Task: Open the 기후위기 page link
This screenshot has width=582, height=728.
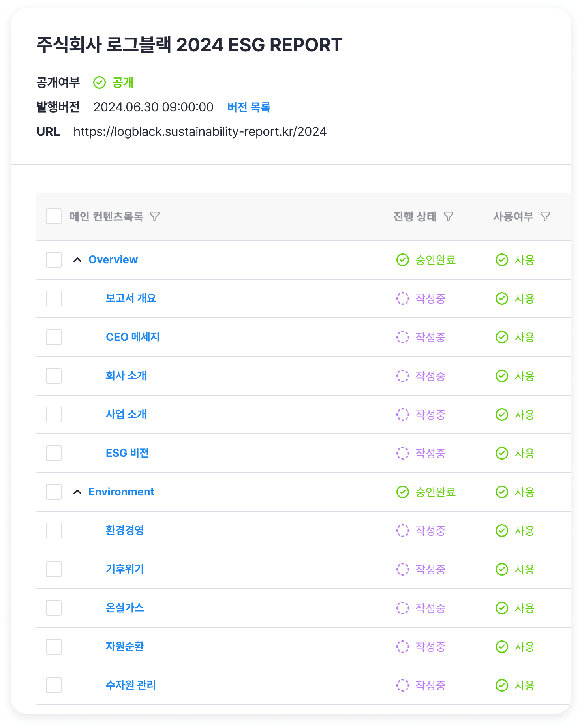Action: 125,569
